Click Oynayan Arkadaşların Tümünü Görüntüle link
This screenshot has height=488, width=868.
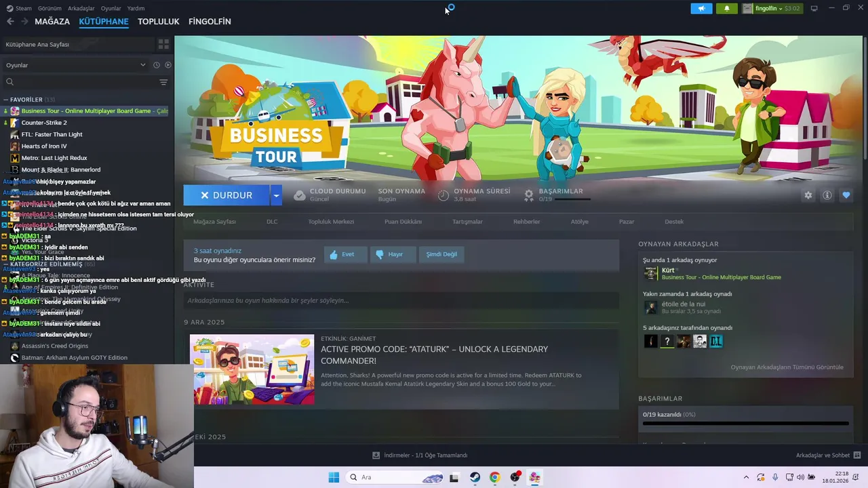tap(787, 367)
